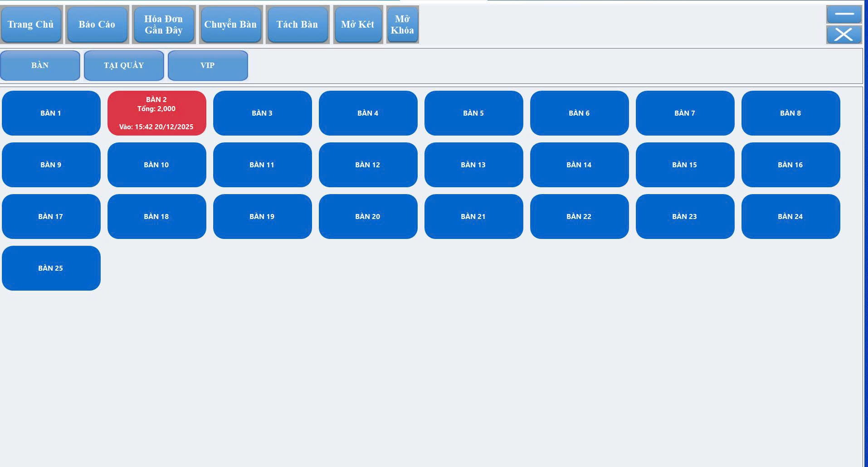This screenshot has width=868, height=467.
Task: Select the VIP area tab
Action: click(x=208, y=65)
